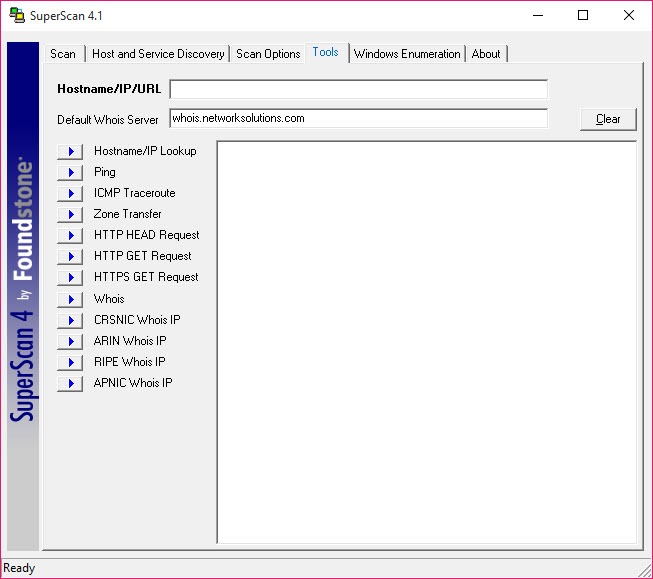
Task: Switch to the Scan tab
Action: pyautogui.click(x=63, y=54)
